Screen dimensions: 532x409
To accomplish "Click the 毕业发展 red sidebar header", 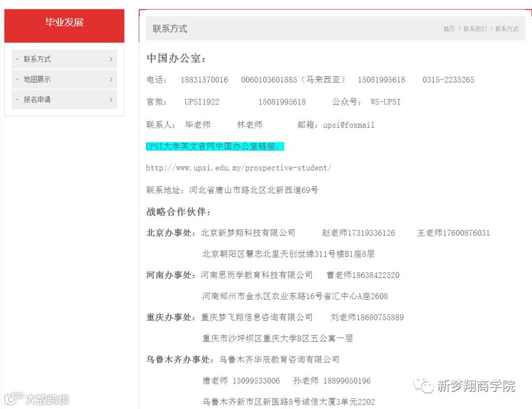I will 64,26.
